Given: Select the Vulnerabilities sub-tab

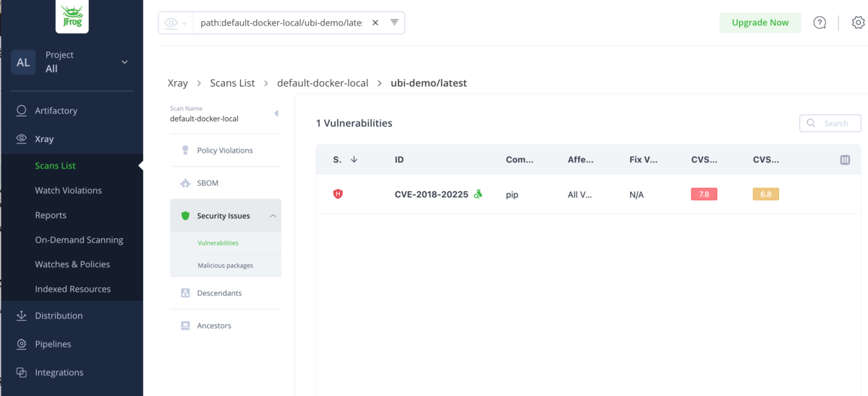Looking at the screenshot, I should click(218, 243).
